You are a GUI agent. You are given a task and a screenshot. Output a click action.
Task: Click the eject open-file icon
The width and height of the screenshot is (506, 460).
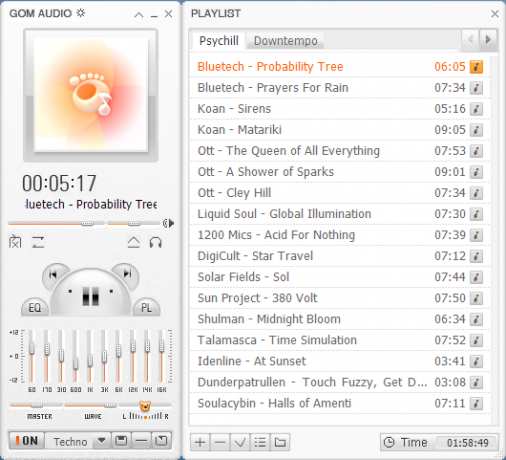[x=134, y=242]
